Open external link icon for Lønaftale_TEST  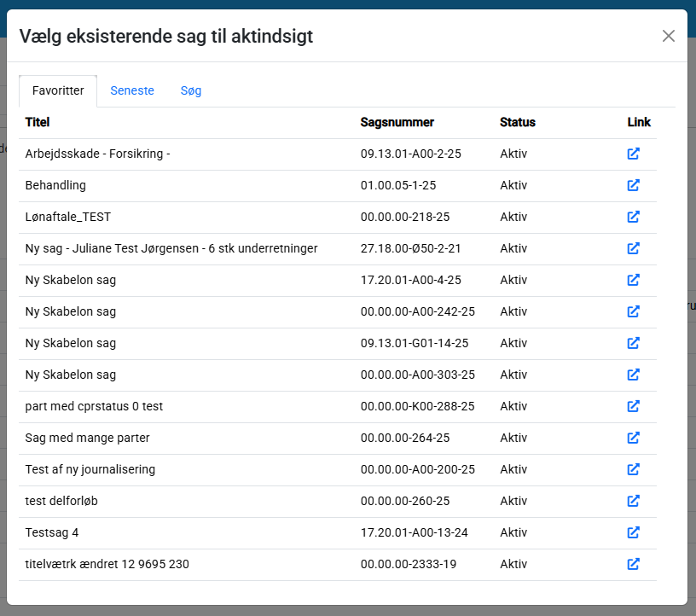coord(633,217)
